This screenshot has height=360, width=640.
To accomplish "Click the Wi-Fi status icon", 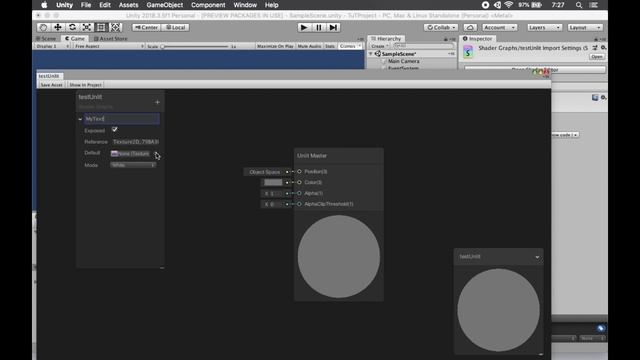I will click(x=509, y=5).
